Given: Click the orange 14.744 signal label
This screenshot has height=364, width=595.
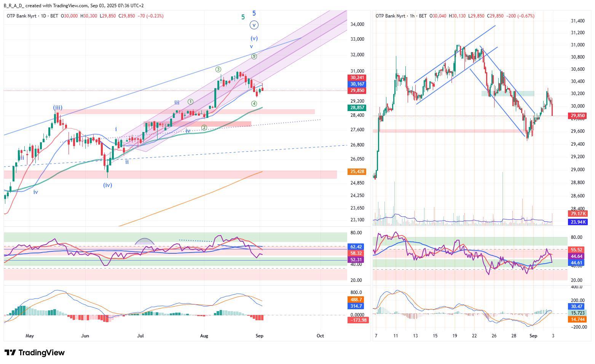Looking at the screenshot, I should point(577,320).
